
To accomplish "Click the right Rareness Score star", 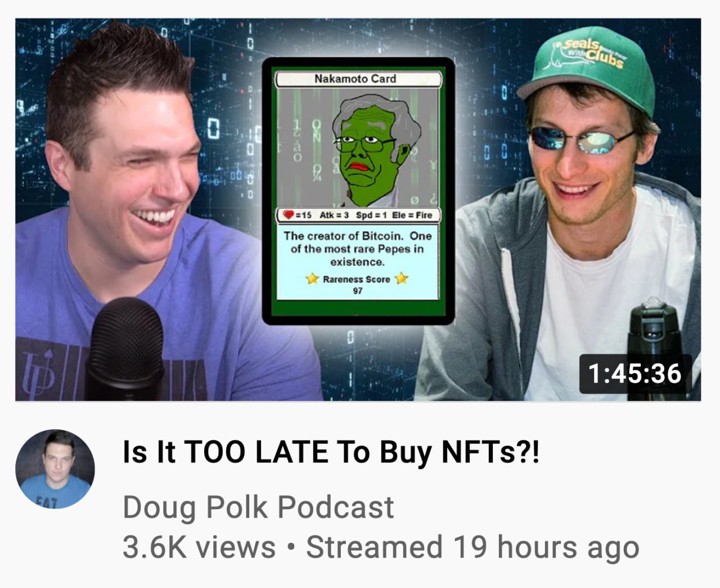I will pyautogui.click(x=402, y=279).
